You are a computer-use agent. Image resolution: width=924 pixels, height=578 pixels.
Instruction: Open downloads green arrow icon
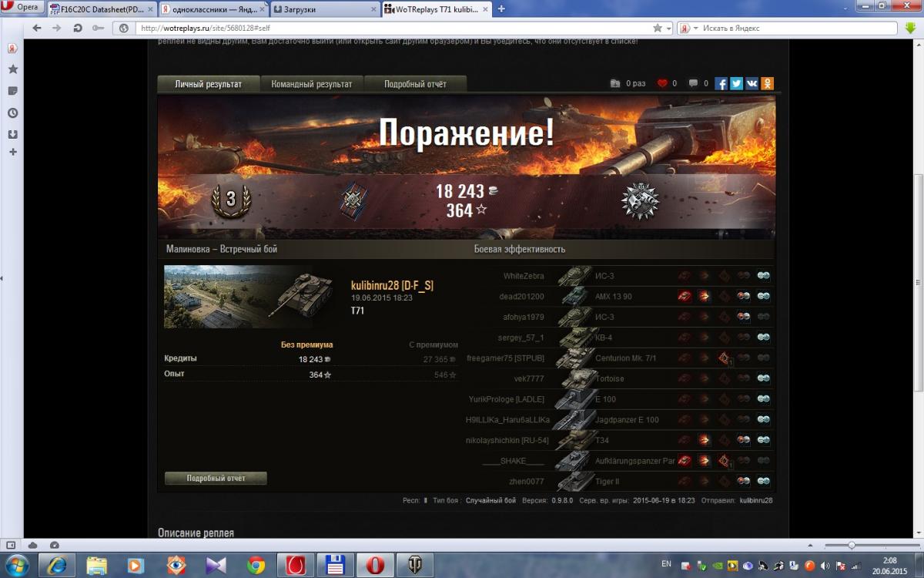909,28
